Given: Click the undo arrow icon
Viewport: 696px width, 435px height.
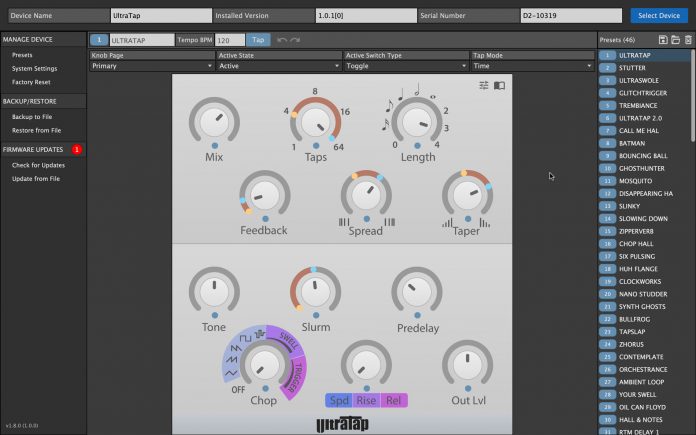Looking at the screenshot, I should (x=281, y=40).
